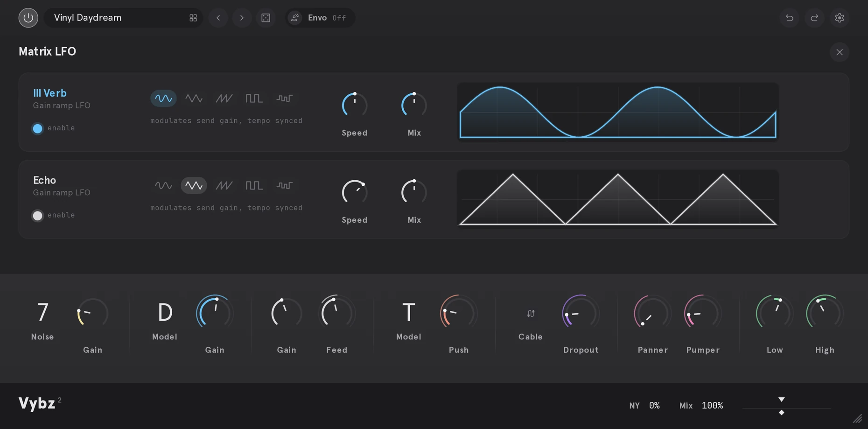Screen dimensions: 868x429
Task: Select square wave shape for Ill Verb
Action: tap(254, 98)
